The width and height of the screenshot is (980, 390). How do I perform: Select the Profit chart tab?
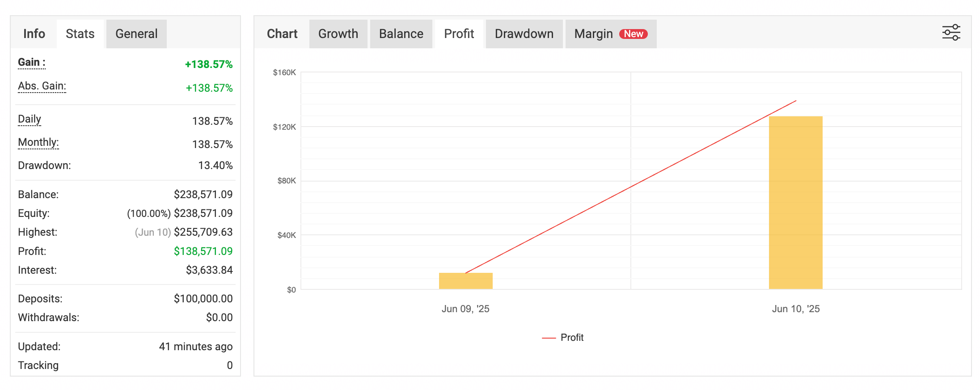(x=459, y=34)
